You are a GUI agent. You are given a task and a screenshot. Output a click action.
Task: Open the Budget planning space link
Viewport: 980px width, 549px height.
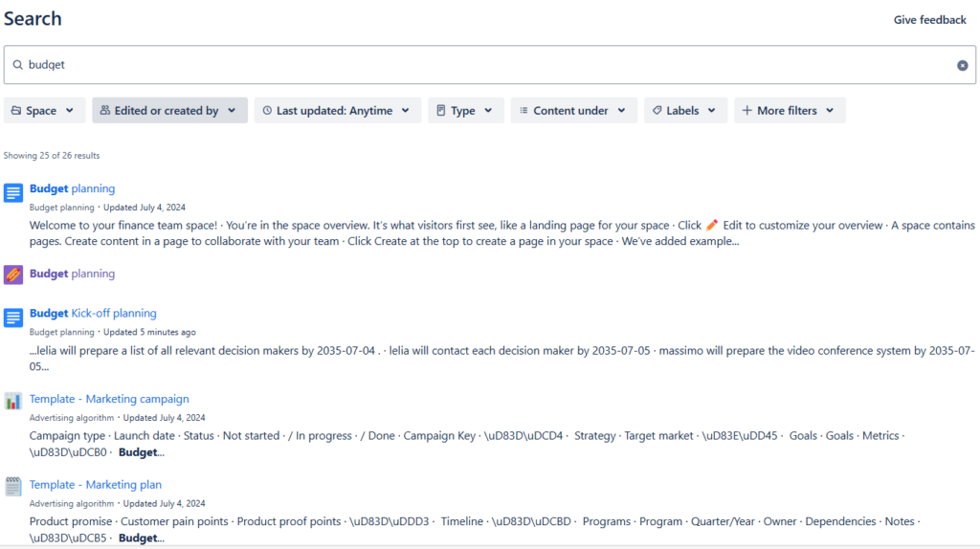[72, 274]
